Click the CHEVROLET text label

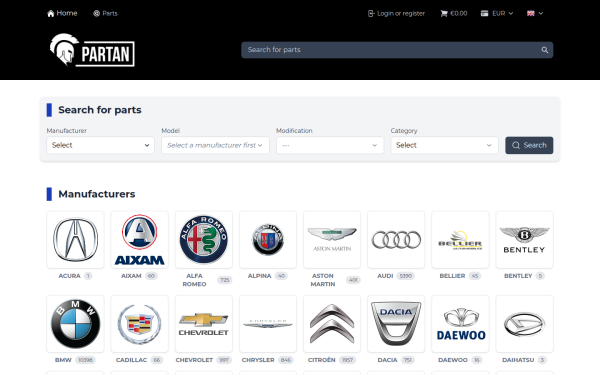tap(194, 360)
